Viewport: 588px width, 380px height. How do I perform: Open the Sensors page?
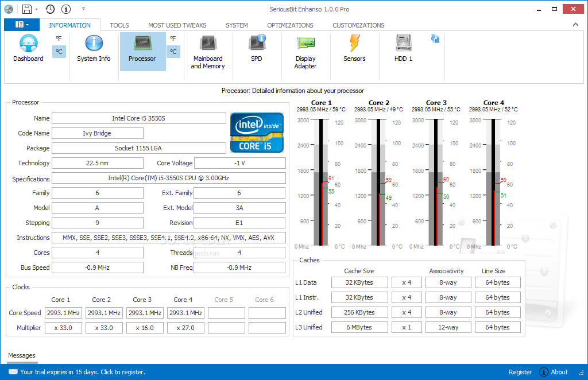354,48
